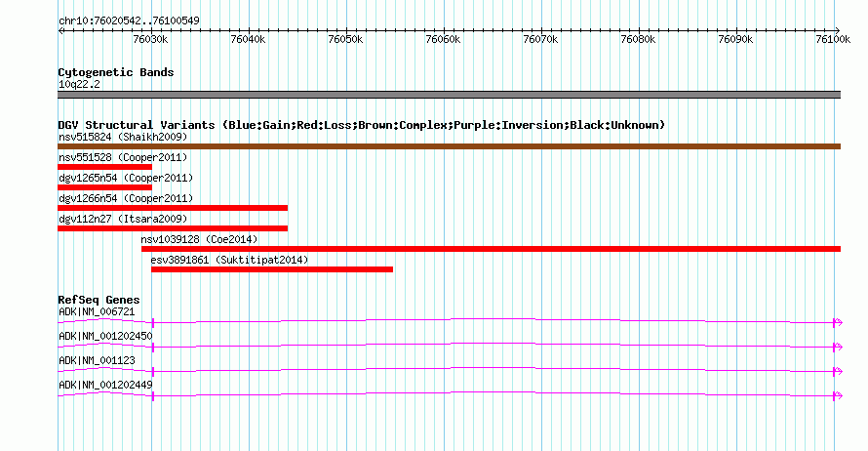Click the 76050k ruler tick label

[x=345, y=39]
